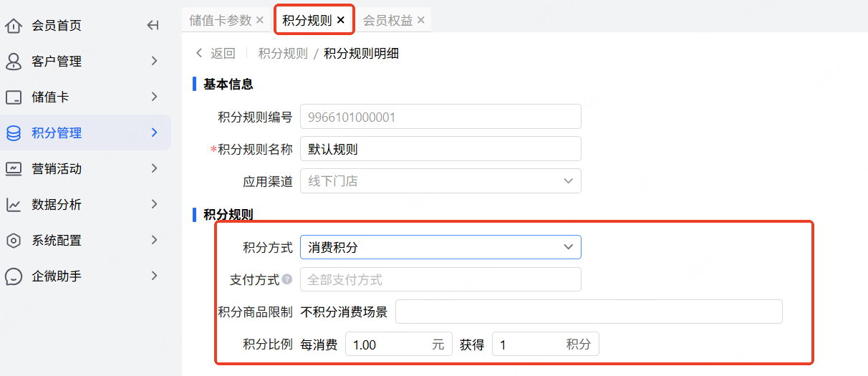Viewport: 868px width, 376px height.
Task: Click the 数据分析 chart icon
Action: coord(14,205)
